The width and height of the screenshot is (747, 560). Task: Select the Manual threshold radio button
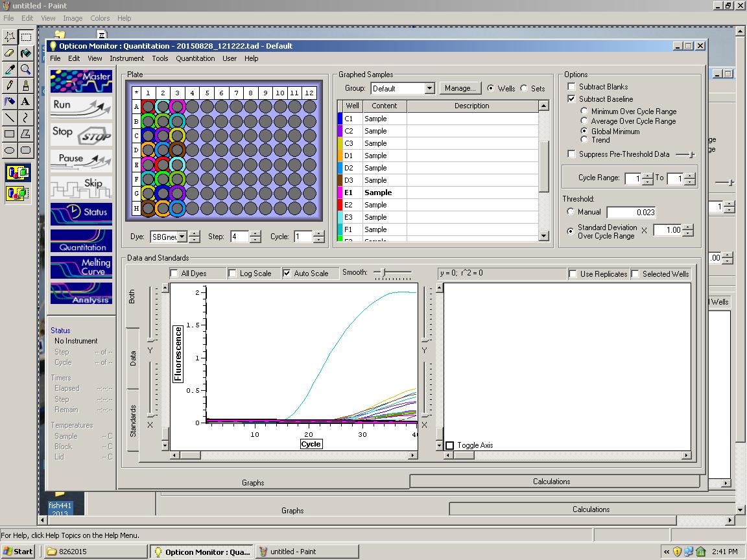click(x=571, y=212)
